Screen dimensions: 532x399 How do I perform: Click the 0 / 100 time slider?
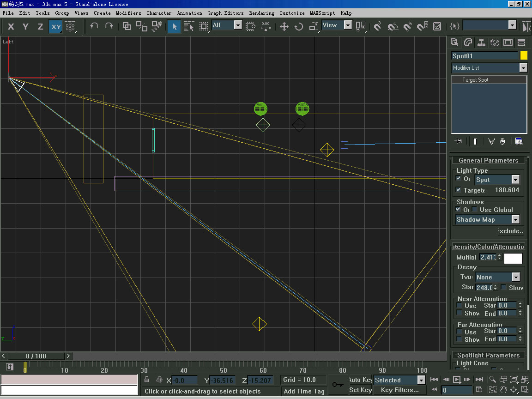(x=36, y=356)
